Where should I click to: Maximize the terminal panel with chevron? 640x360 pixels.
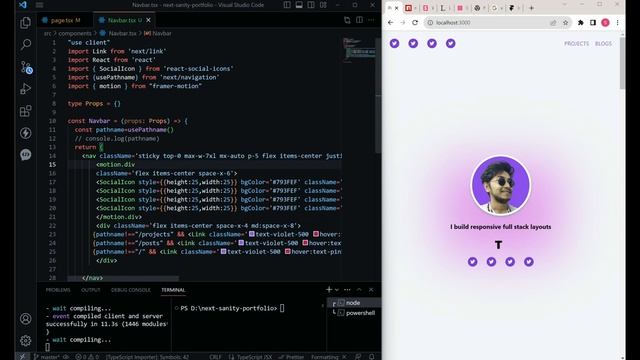[359, 289]
